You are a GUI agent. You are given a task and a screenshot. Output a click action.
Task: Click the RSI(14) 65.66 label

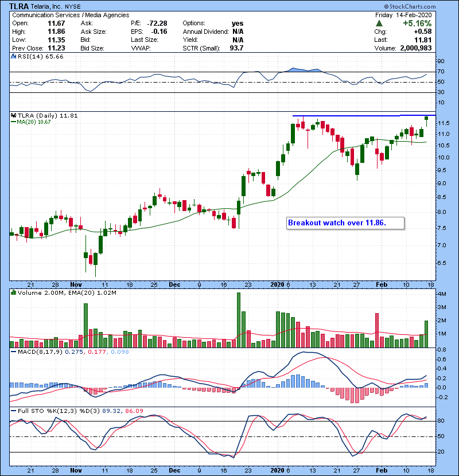click(40, 56)
